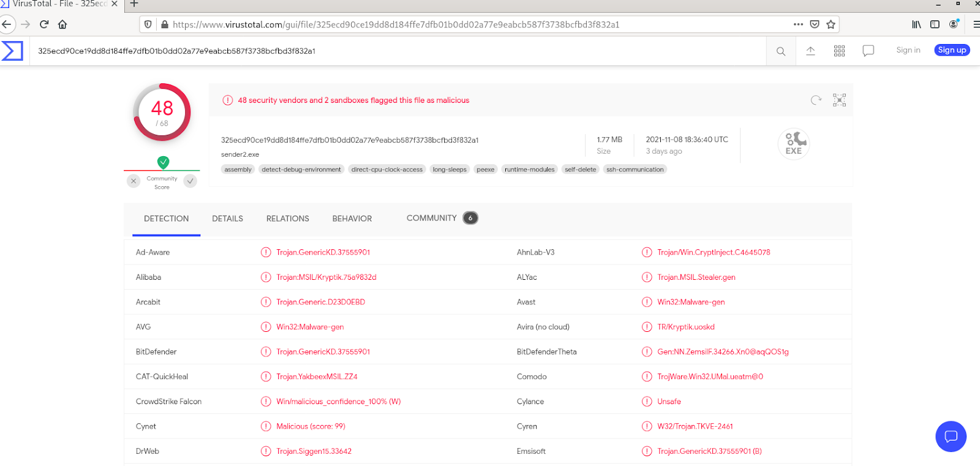Image resolution: width=980 pixels, height=466 pixels.
Task: Switch to the DETAILS tab
Action: tap(227, 219)
